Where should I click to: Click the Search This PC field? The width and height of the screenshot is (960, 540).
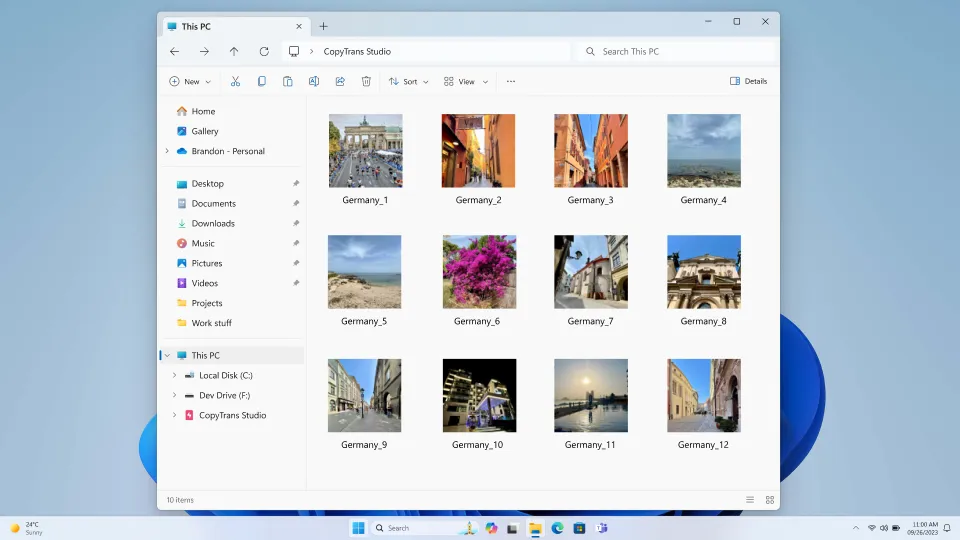tap(676, 51)
